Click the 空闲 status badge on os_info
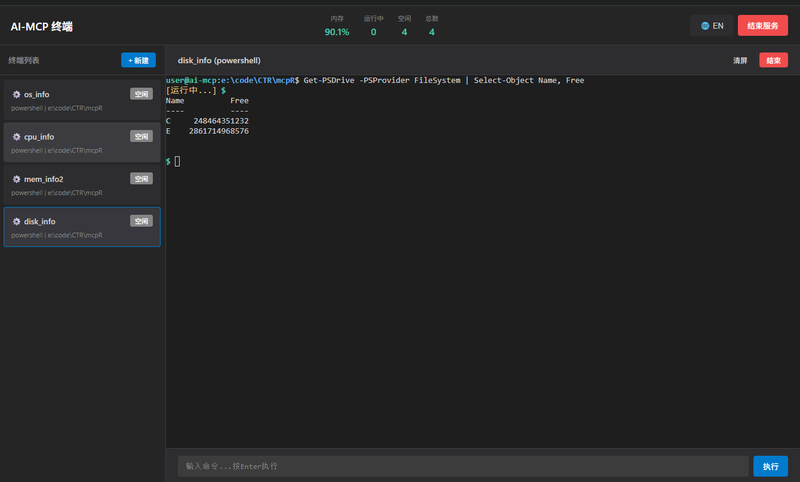This screenshot has width=800, height=482. [x=141, y=94]
